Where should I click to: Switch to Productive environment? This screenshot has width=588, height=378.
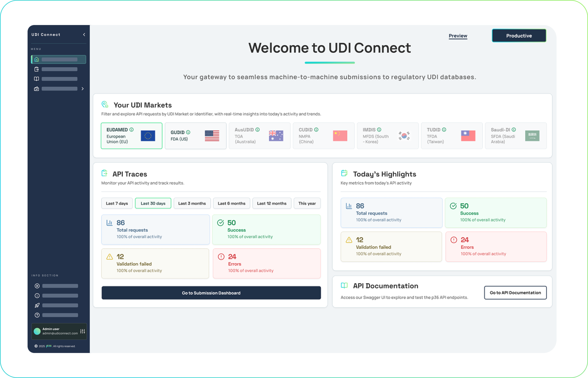[x=519, y=36]
